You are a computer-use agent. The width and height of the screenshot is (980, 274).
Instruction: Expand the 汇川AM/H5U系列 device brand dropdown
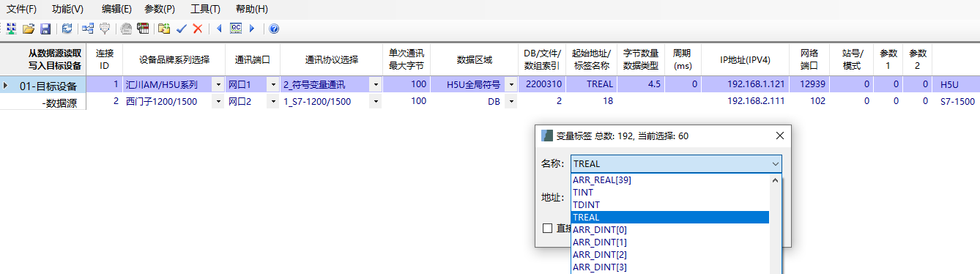pyautogui.click(x=218, y=85)
